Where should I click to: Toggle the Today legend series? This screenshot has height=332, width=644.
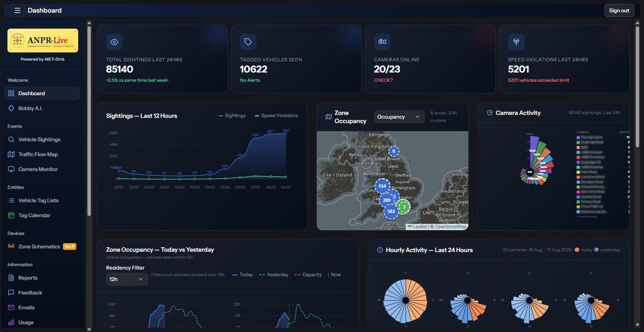(x=242, y=275)
